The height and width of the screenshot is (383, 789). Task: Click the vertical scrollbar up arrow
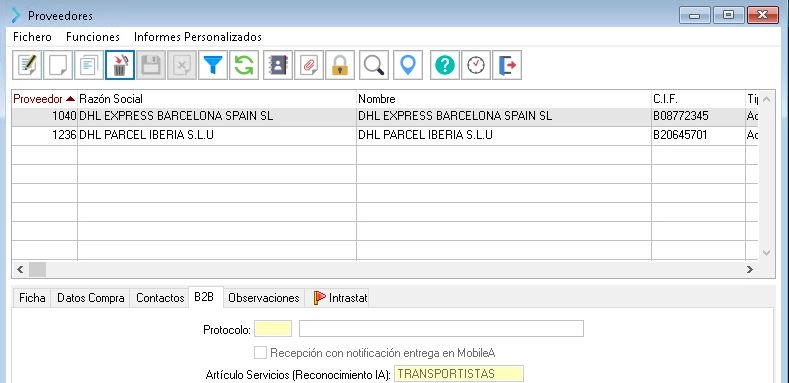[766, 99]
